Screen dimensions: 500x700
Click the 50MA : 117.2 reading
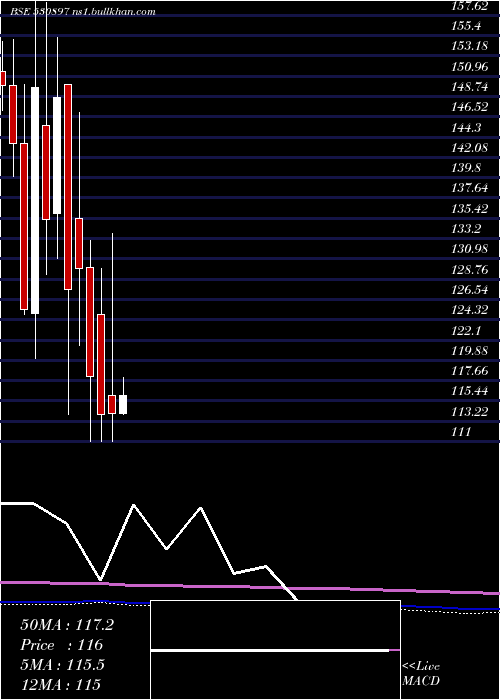pos(67,625)
